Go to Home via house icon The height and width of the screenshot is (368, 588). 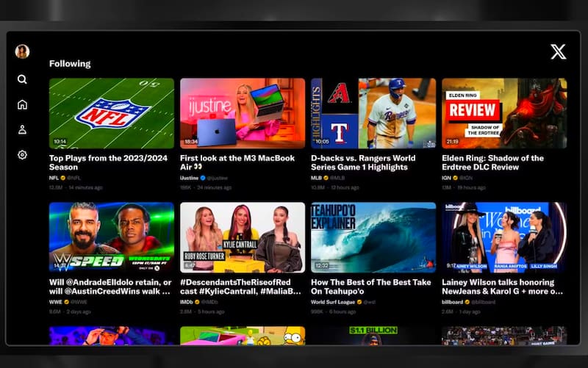click(22, 104)
